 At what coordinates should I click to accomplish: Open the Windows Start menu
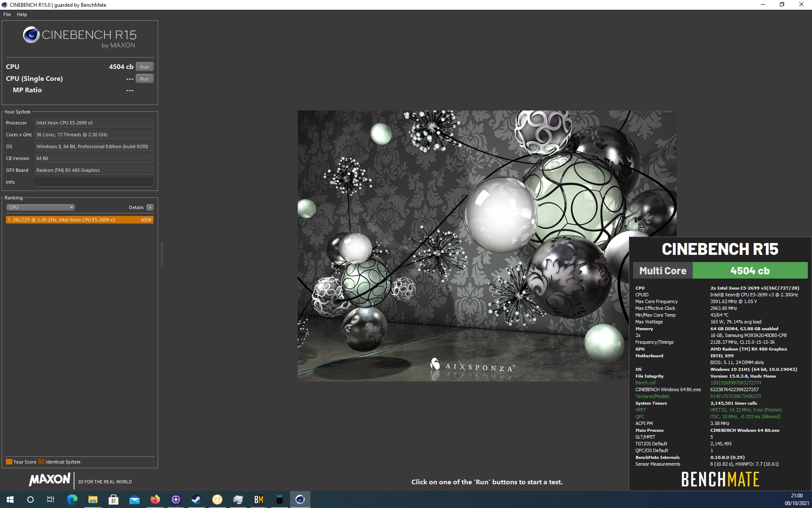click(x=10, y=500)
